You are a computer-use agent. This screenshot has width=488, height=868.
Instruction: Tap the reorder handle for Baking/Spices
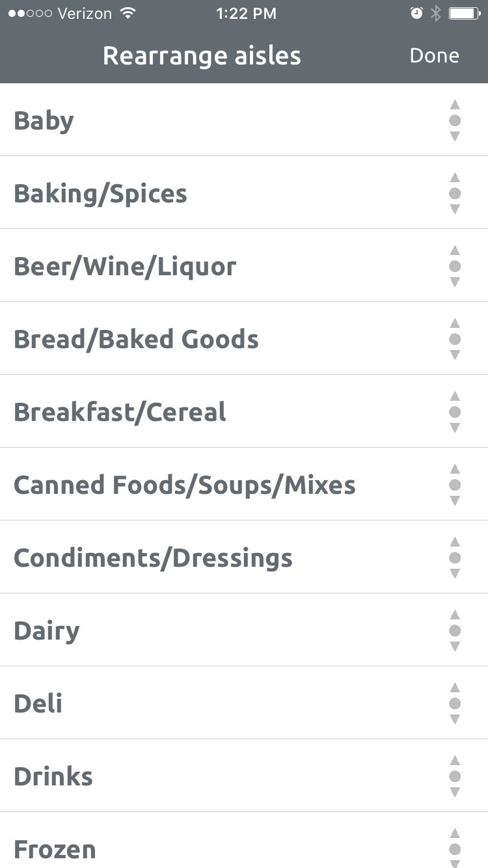pos(455,193)
